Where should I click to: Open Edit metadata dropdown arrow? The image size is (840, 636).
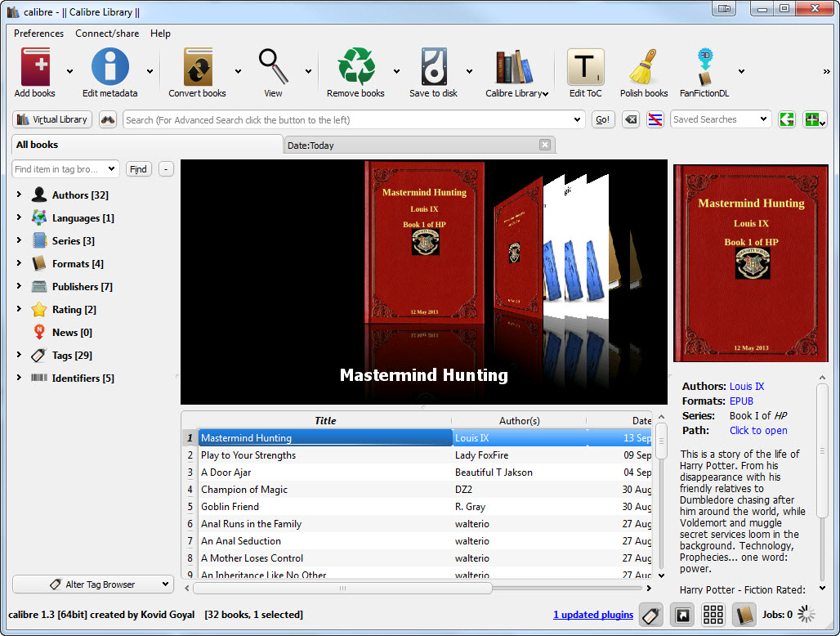(x=150, y=71)
